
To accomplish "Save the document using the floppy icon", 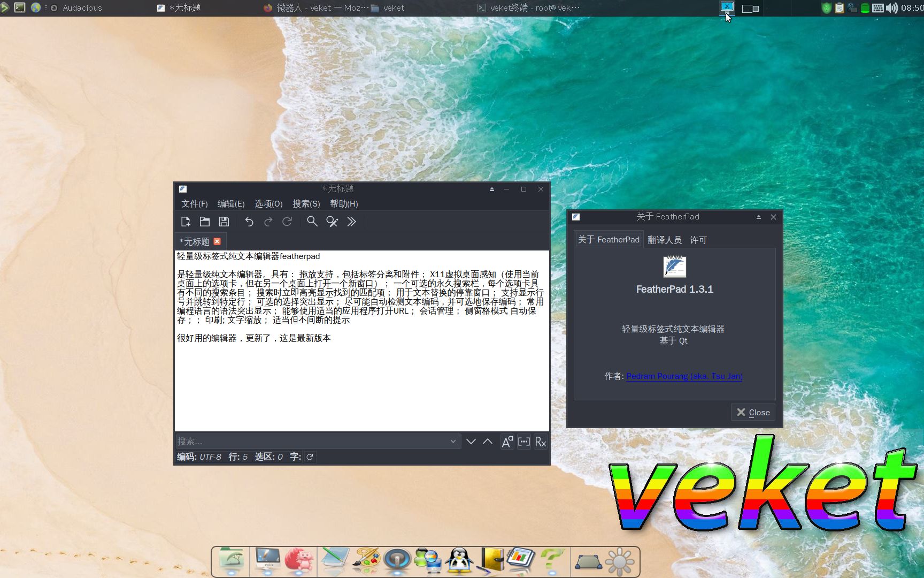I will (224, 222).
